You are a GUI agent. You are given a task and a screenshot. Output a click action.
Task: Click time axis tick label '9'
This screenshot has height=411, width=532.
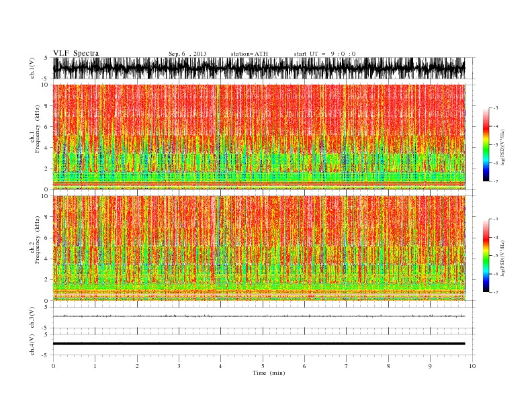coord(430,366)
